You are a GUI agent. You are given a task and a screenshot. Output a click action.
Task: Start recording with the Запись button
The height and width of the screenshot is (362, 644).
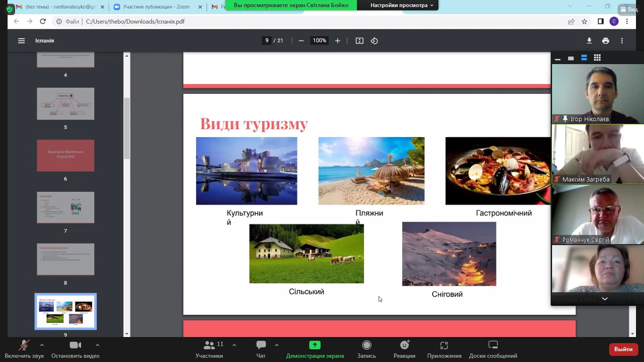point(366,349)
